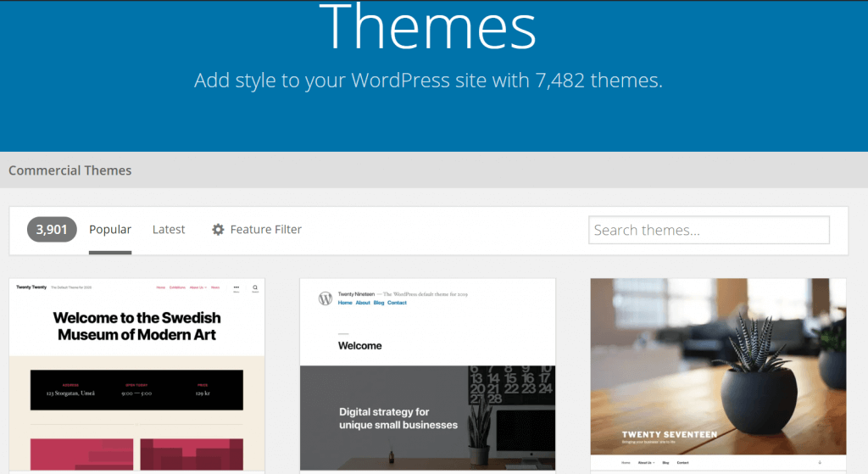Click the WordPress logo in Twenty Nineteen preview
Viewport: 868px width, 474px height.
click(325, 298)
